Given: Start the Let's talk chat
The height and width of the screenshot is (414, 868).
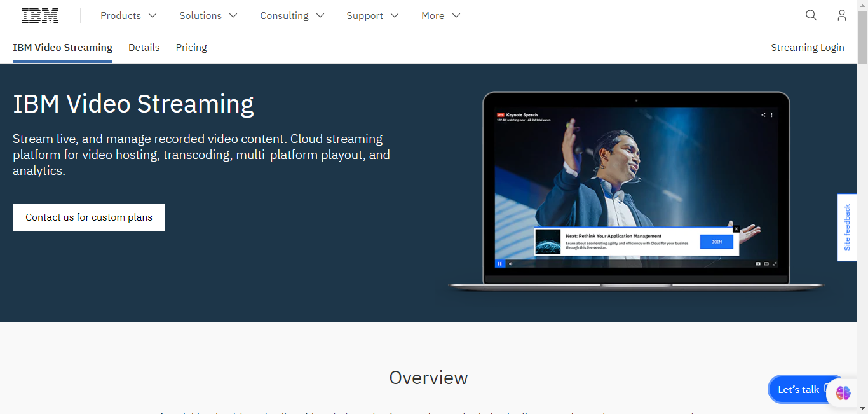Looking at the screenshot, I should click(x=799, y=389).
